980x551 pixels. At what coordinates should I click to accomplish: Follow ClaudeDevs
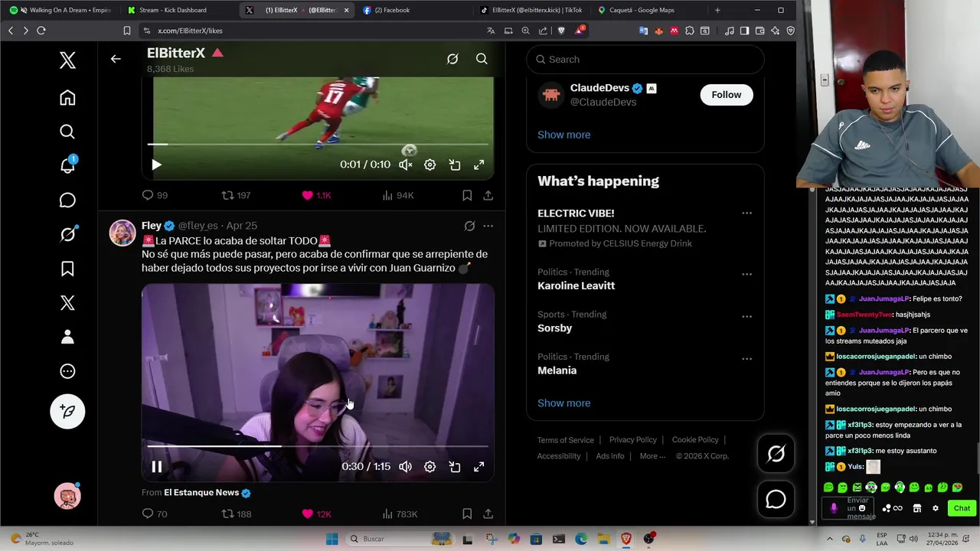click(726, 95)
